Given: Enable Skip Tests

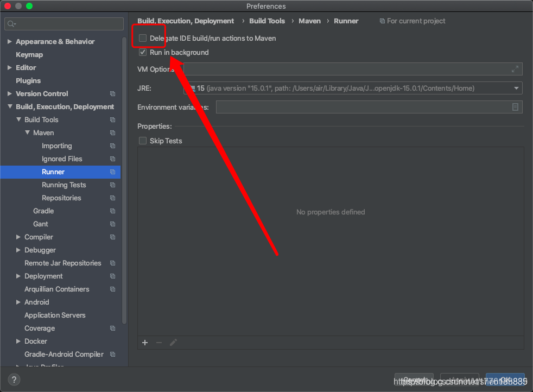Looking at the screenshot, I should coord(143,141).
